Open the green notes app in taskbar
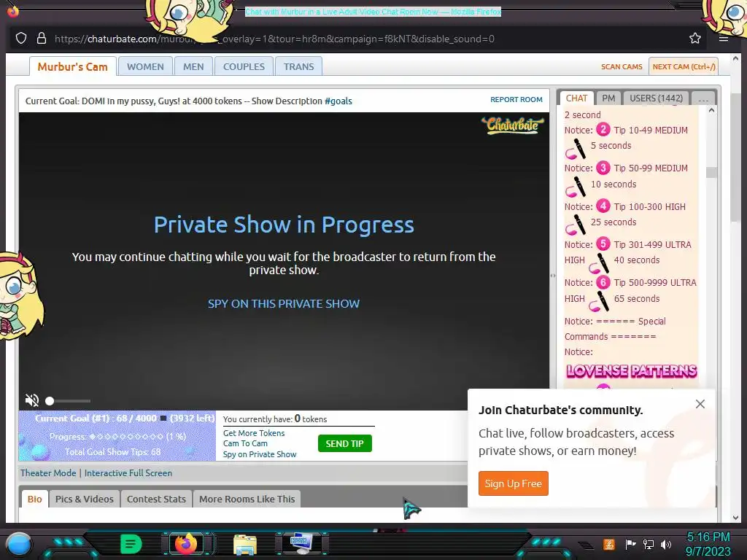This screenshot has width=747, height=560. [x=131, y=544]
